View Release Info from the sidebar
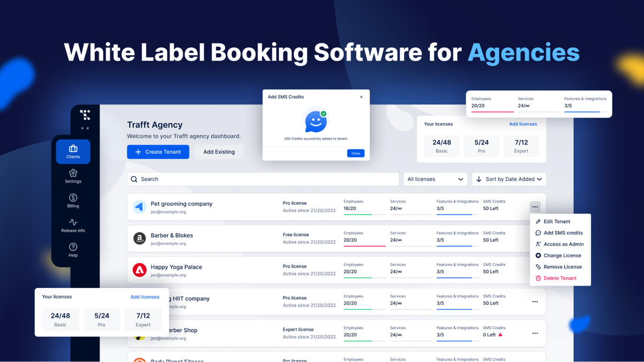Viewport: 644px width, 362px height. click(73, 225)
